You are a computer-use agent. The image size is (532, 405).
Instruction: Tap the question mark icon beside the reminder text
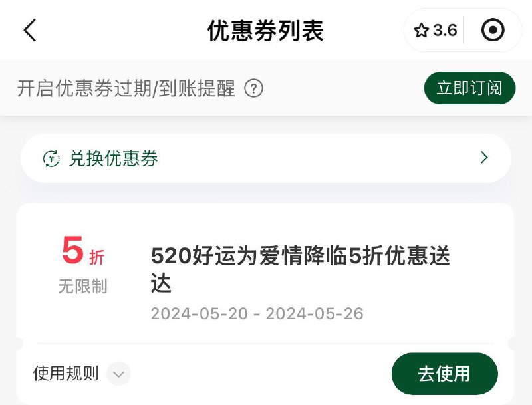coord(254,88)
